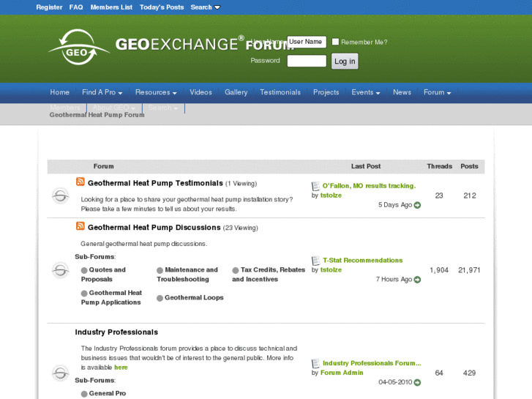Open the Events dropdown menu
This screenshot has height=399, width=532.
tap(365, 92)
